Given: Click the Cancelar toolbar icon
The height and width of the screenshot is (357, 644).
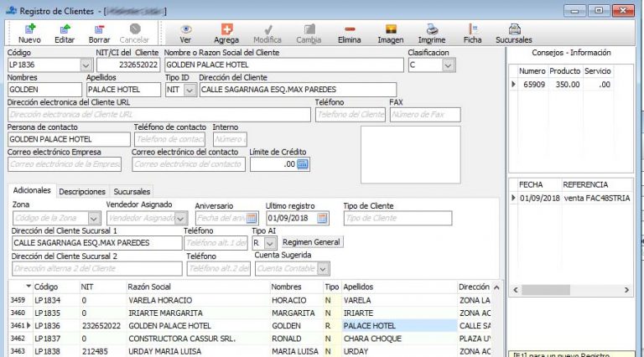Looking at the screenshot, I should (x=135, y=28).
